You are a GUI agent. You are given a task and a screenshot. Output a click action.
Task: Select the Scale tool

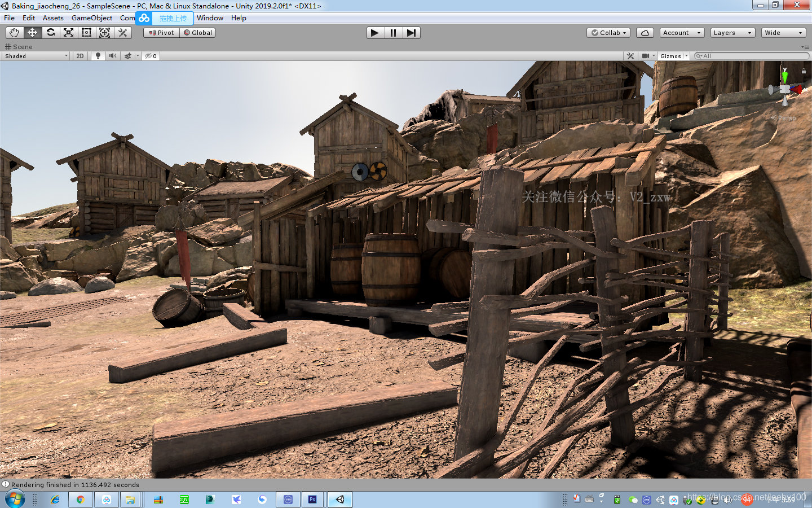68,33
